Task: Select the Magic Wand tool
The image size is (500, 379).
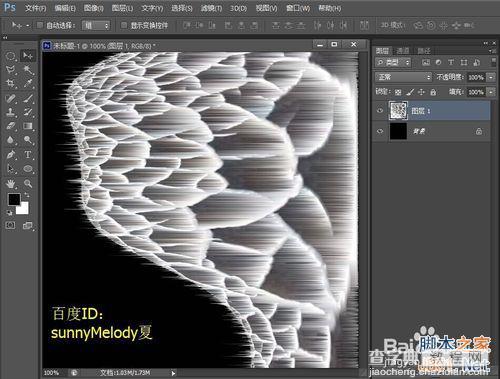Action: [28, 70]
